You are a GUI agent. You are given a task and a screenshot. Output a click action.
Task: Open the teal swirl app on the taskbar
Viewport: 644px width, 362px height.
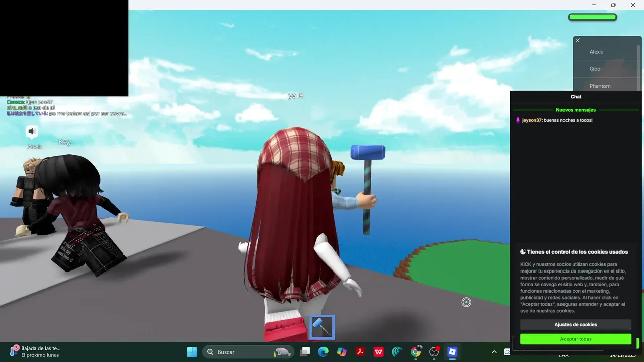(397, 352)
